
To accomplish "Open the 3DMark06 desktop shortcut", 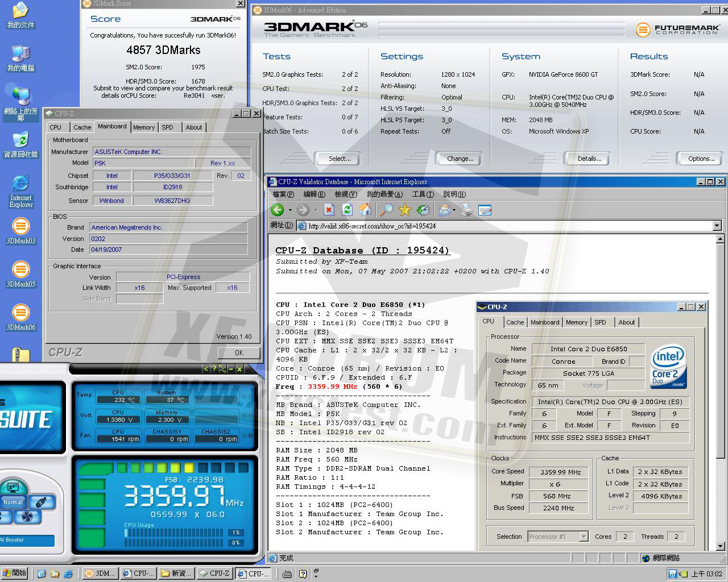I will pyautogui.click(x=20, y=316).
